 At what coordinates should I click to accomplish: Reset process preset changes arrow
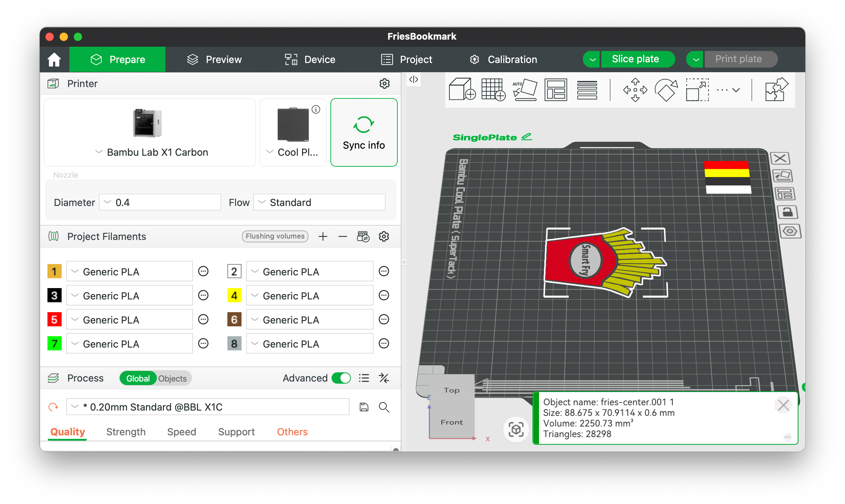tap(53, 407)
